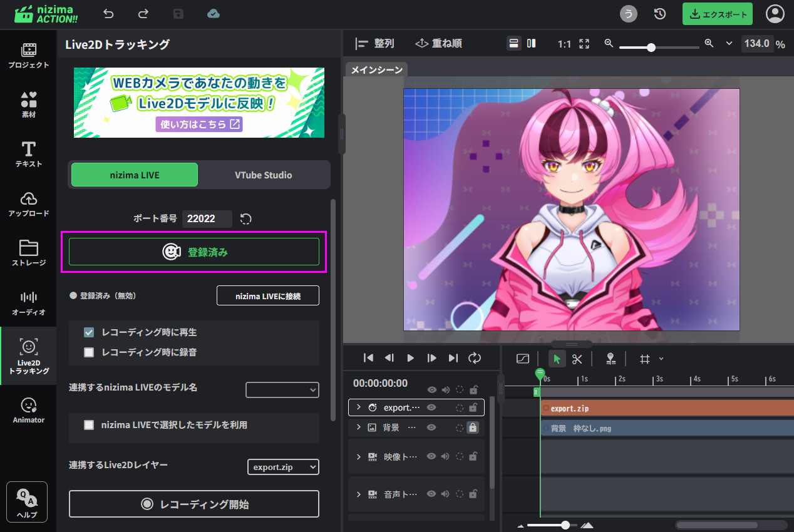The width and height of the screenshot is (794, 532).
Task: Hide the export.zip layer with eye icon
Action: (431, 407)
